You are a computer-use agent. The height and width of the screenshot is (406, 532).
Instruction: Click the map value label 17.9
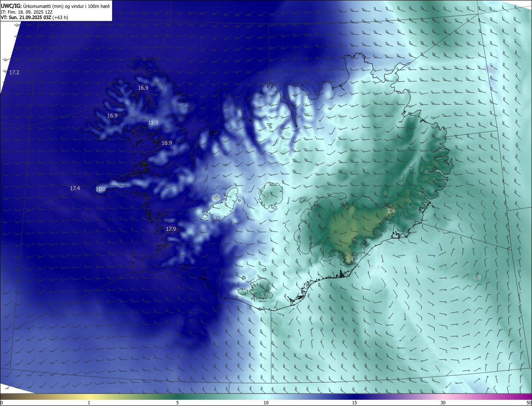[x=171, y=229]
